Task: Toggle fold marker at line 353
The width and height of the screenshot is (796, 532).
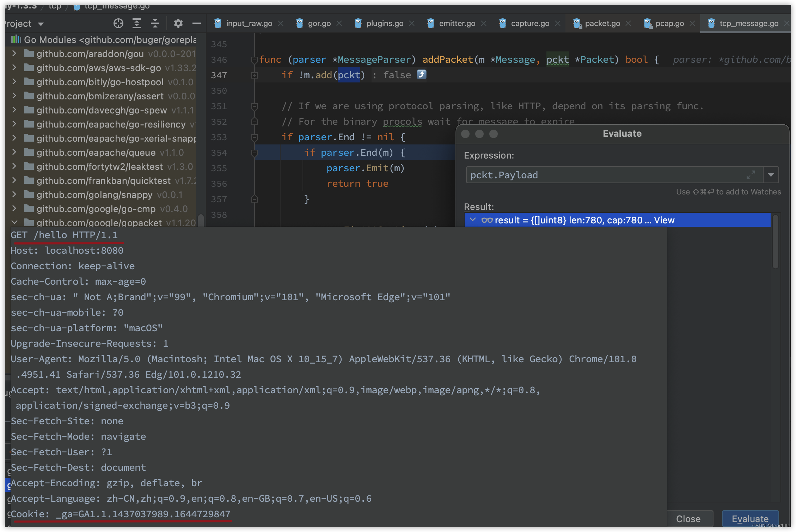Action: click(254, 137)
